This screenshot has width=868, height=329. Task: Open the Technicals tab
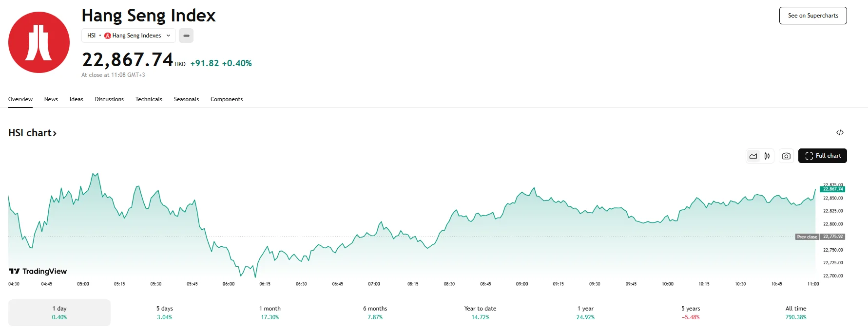point(149,99)
